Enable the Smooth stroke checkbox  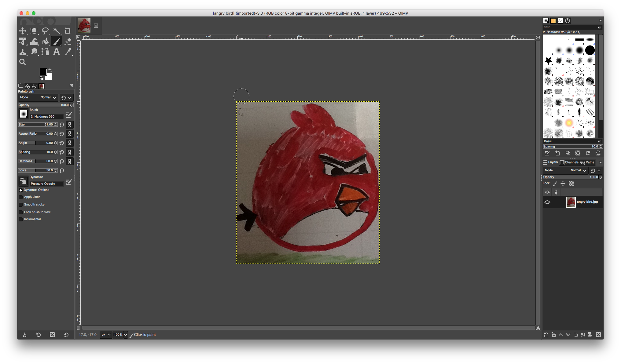[x=21, y=205]
